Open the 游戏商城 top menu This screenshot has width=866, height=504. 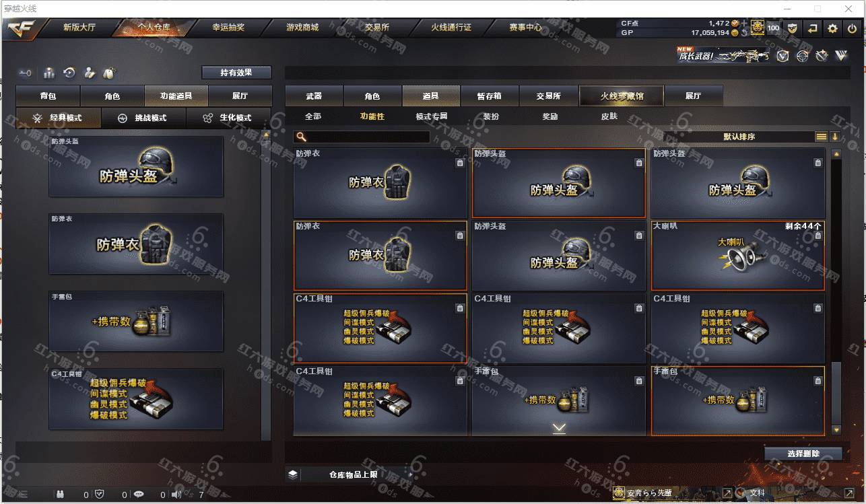click(302, 28)
